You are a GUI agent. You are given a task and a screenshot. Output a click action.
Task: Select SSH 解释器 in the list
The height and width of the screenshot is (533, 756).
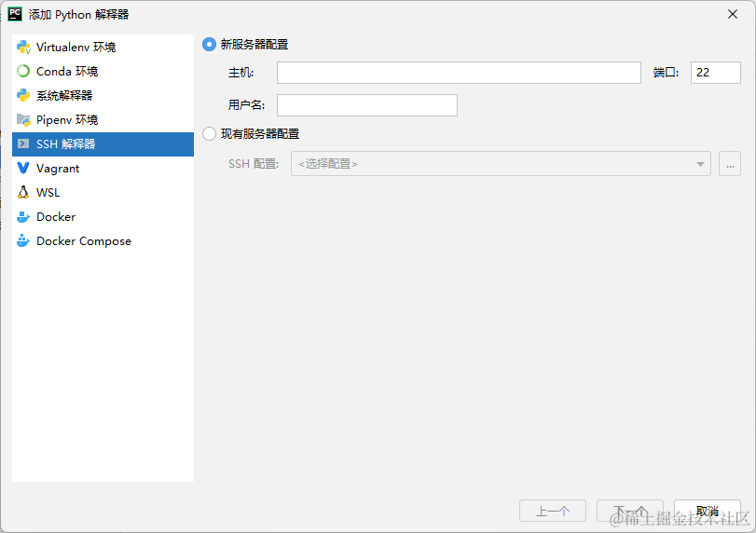click(x=103, y=144)
